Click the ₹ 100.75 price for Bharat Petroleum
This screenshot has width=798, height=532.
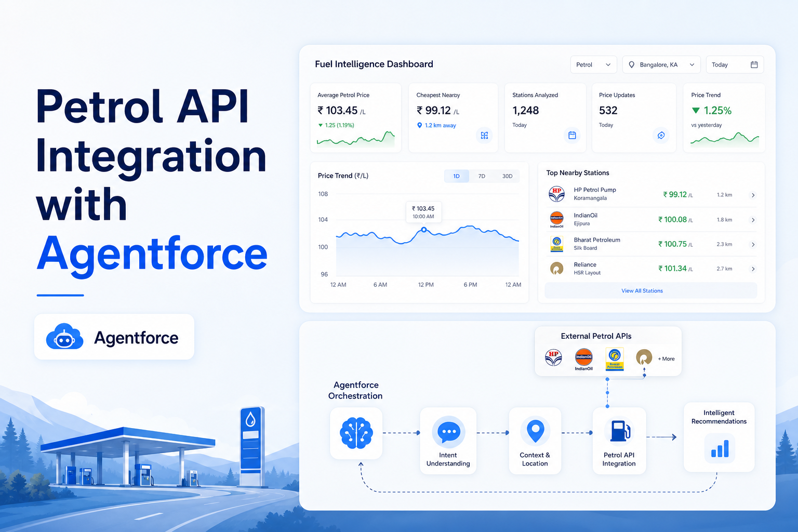675,244
